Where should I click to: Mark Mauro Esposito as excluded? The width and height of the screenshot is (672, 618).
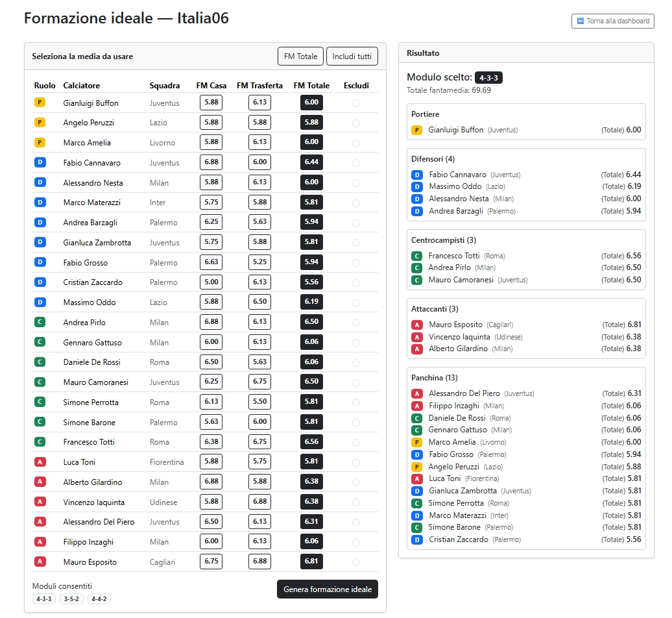point(356,562)
